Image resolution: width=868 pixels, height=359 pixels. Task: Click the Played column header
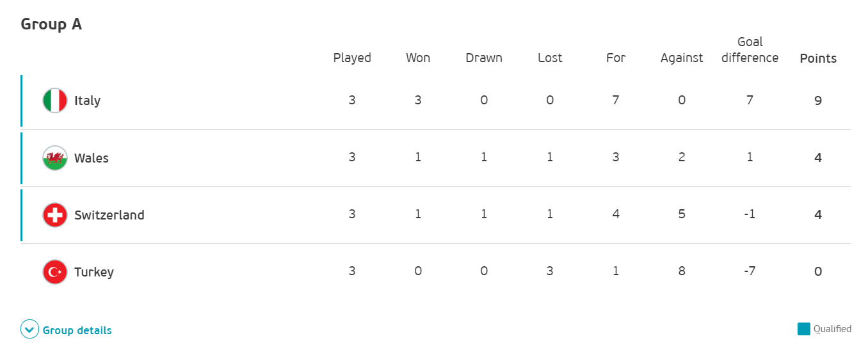pyautogui.click(x=352, y=58)
